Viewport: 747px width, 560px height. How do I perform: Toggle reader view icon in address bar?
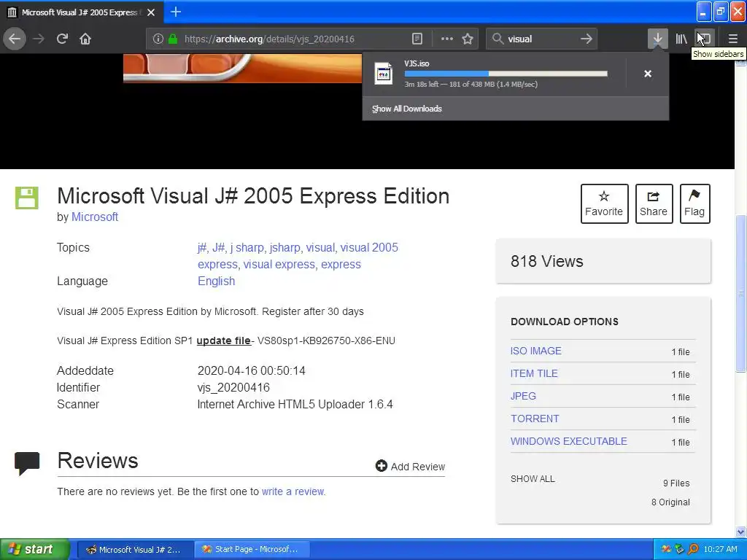tap(417, 39)
